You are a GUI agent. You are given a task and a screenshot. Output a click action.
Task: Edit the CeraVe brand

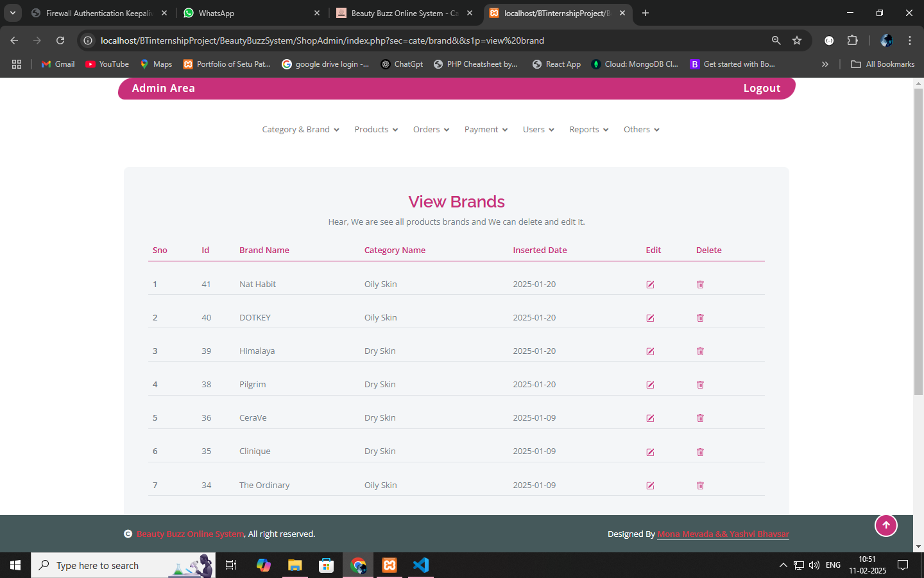pos(650,418)
